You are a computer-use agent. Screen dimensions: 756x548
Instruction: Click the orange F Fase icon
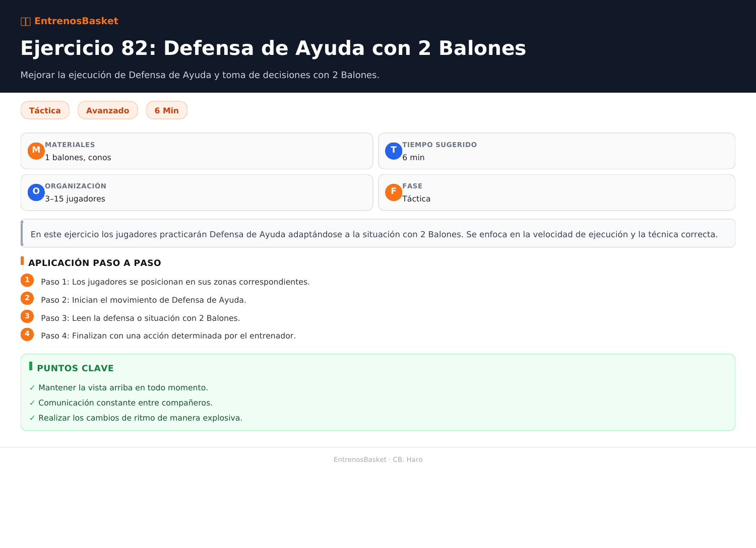(x=394, y=192)
